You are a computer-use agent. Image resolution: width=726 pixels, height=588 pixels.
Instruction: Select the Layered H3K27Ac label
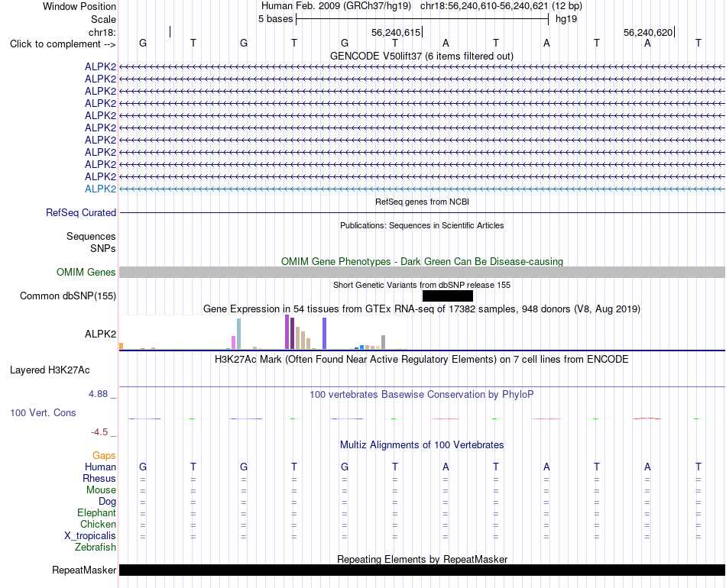[x=50, y=370]
